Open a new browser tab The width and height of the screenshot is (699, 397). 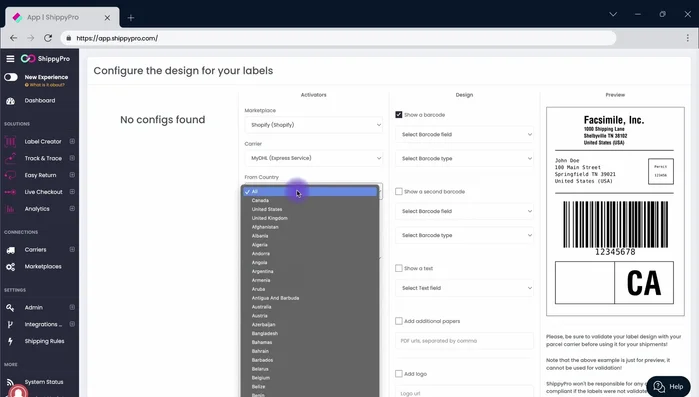(x=131, y=18)
